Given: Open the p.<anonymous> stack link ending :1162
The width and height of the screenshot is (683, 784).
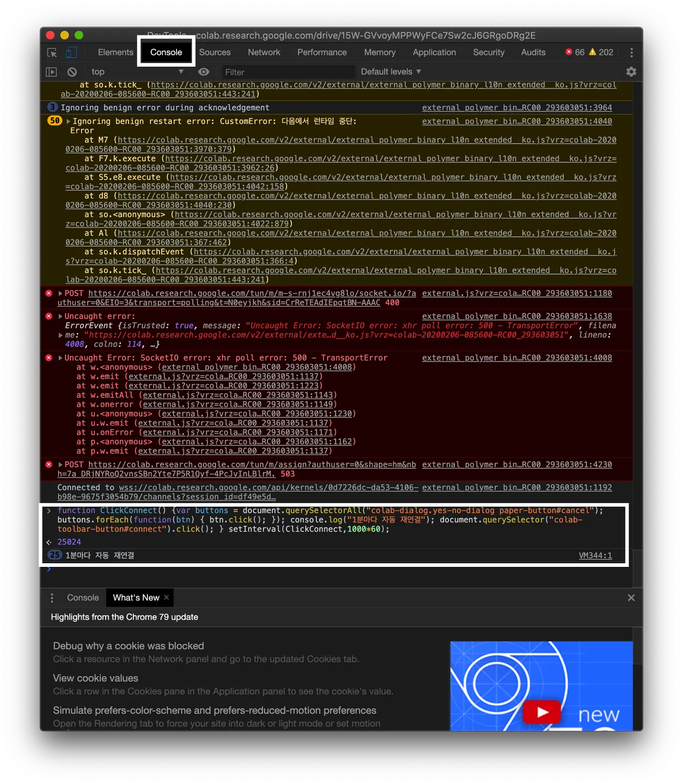Looking at the screenshot, I should coord(257,442).
